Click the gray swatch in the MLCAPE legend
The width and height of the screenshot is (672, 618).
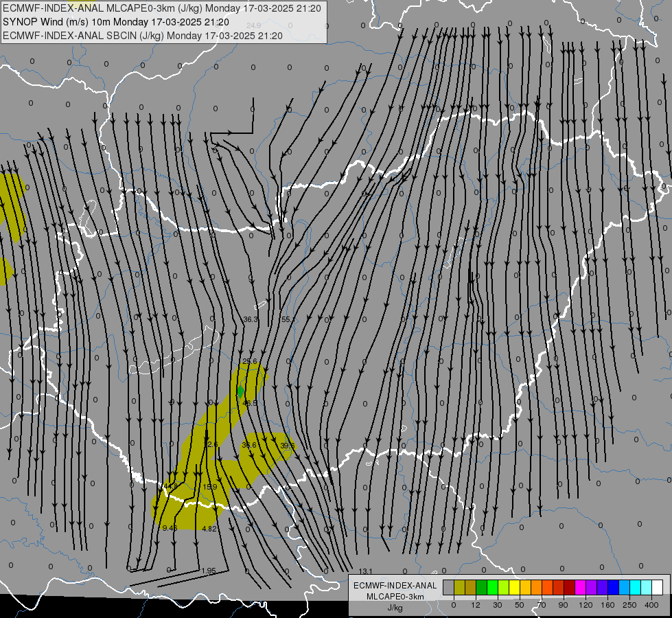click(448, 588)
